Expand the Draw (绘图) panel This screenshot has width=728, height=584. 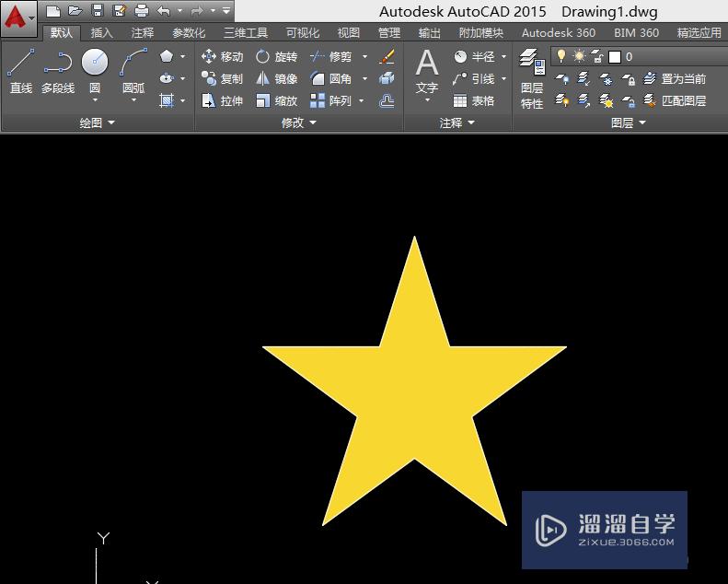(x=97, y=123)
